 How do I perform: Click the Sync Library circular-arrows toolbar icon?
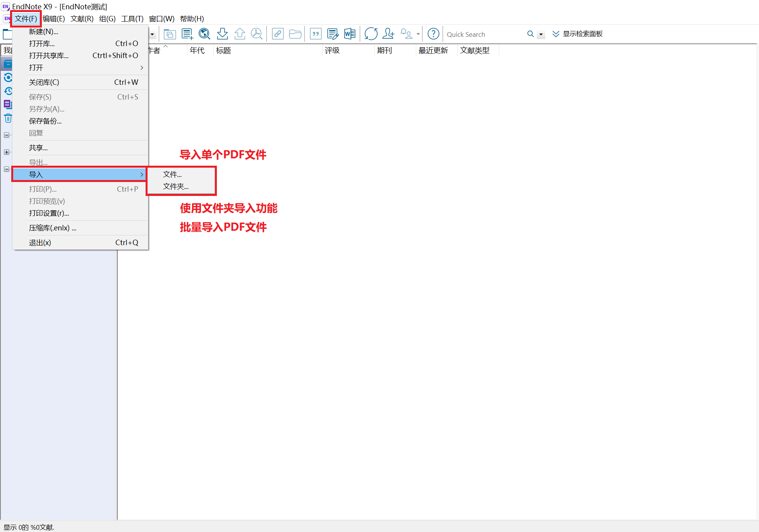coord(371,34)
